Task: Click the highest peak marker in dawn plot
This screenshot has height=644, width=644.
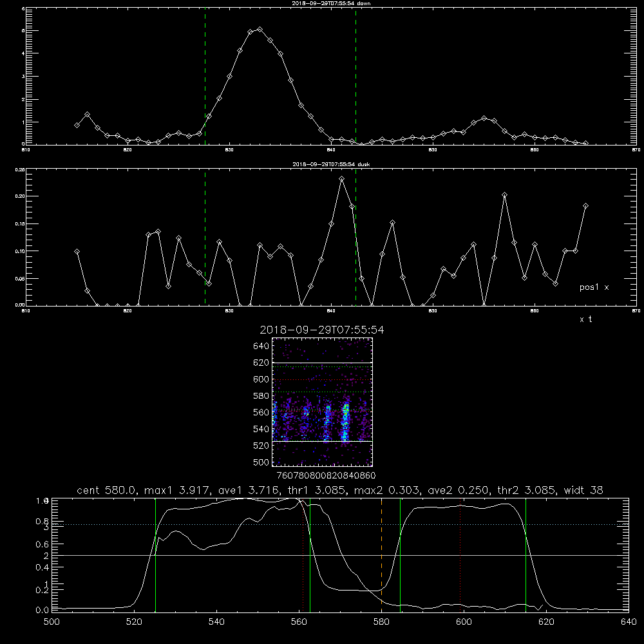Action: [x=260, y=30]
